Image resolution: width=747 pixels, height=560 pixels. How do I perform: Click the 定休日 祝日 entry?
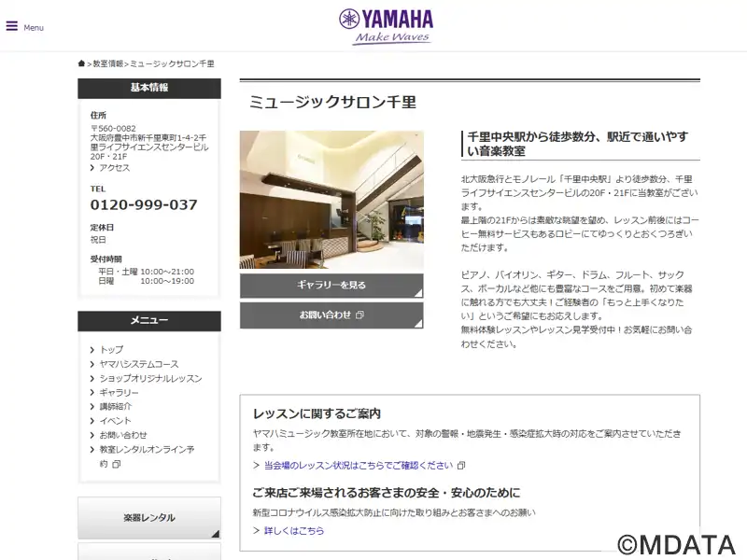click(x=102, y=233)
